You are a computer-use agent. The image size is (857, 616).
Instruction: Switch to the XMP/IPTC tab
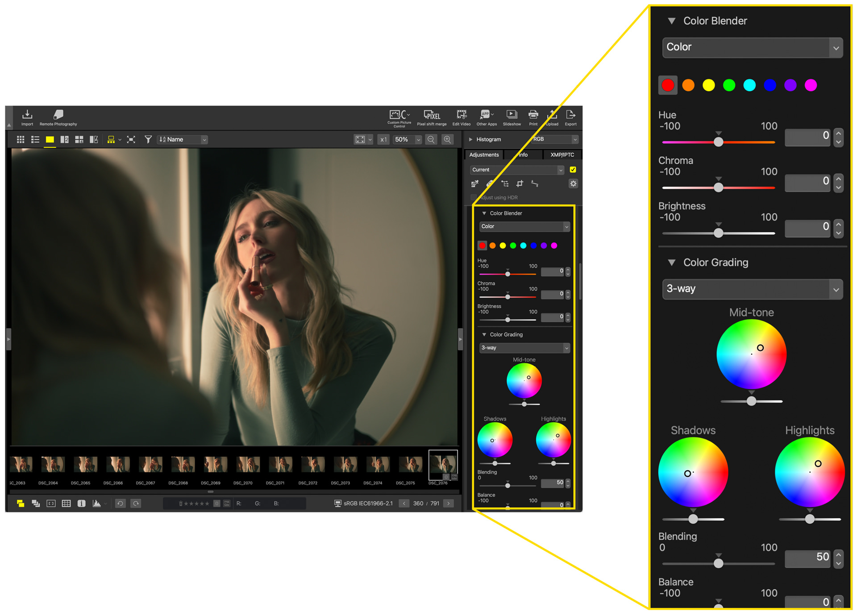[562, 155]
